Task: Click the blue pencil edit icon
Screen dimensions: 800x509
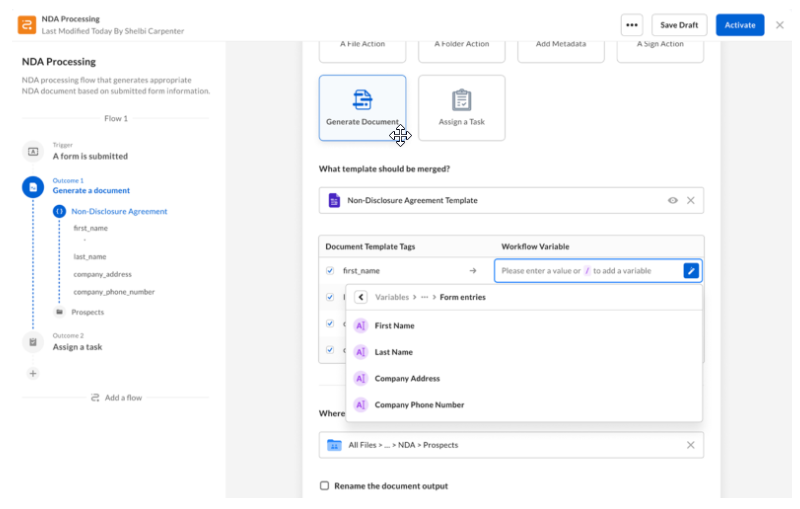Action: pos(691,271)
